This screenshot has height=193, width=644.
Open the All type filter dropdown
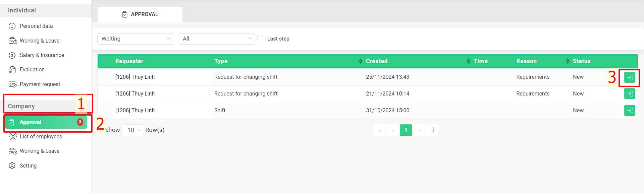tap(217, 39)
